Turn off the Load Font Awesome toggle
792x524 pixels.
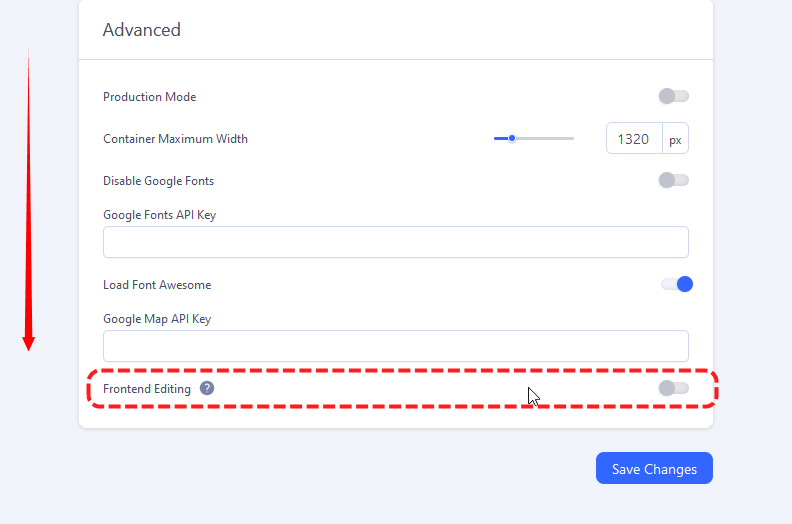(677, 285)
